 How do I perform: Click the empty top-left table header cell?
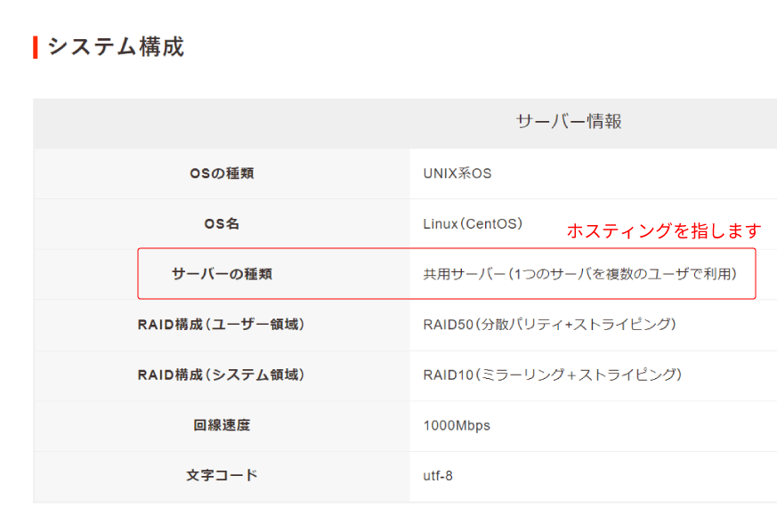(x=222, y=123)
